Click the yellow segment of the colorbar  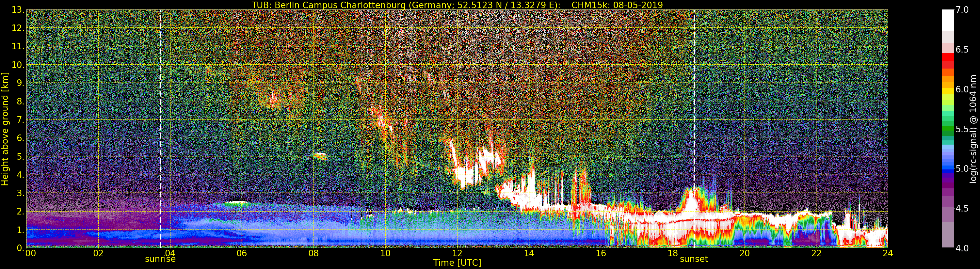(x=948, y=91)
